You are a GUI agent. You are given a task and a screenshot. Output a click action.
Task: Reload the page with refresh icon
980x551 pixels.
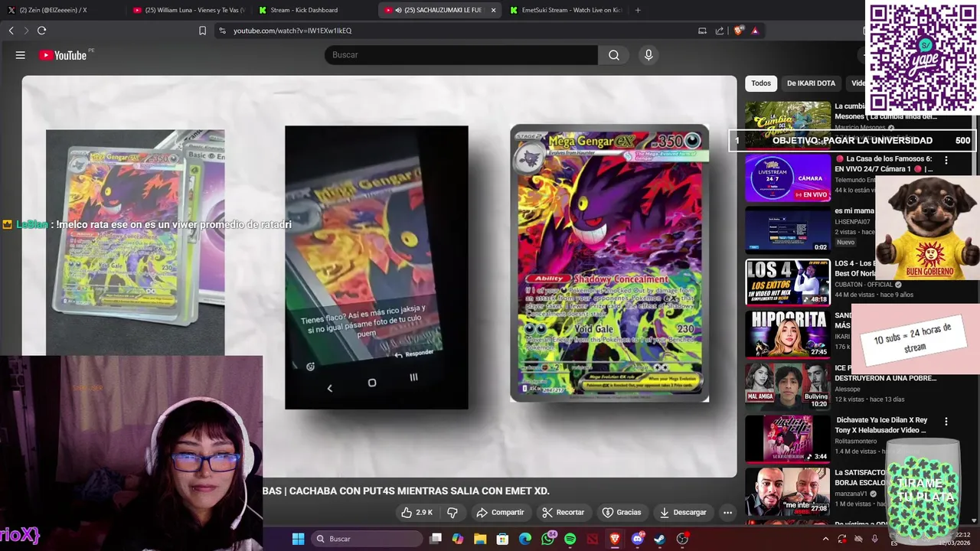pos(41,31)
